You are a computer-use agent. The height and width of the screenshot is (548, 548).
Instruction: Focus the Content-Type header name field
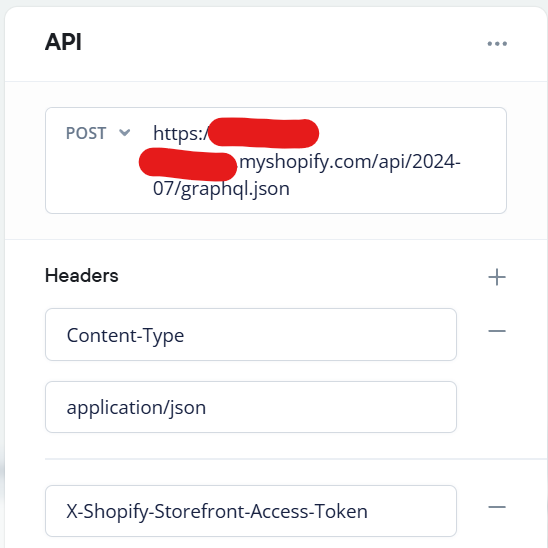pos(251,335)
